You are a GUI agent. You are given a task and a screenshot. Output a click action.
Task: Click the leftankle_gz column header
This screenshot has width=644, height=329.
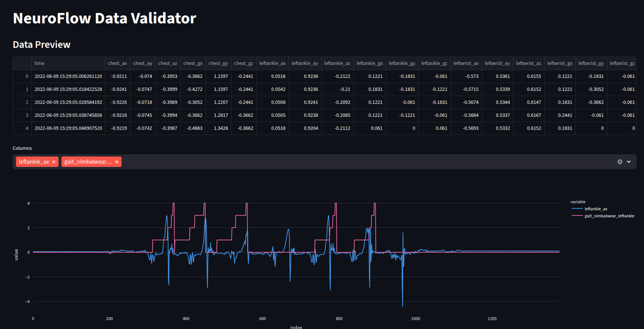(x=434, y=63)
